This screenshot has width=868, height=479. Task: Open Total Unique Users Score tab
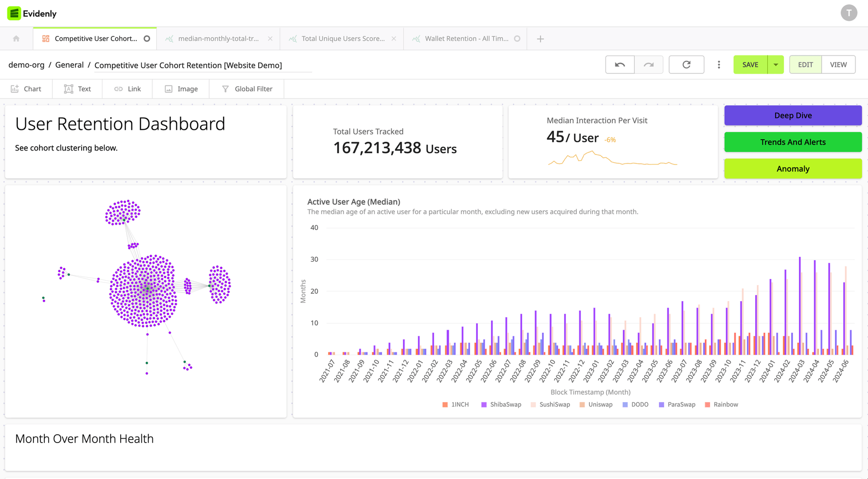pos(342,39)
